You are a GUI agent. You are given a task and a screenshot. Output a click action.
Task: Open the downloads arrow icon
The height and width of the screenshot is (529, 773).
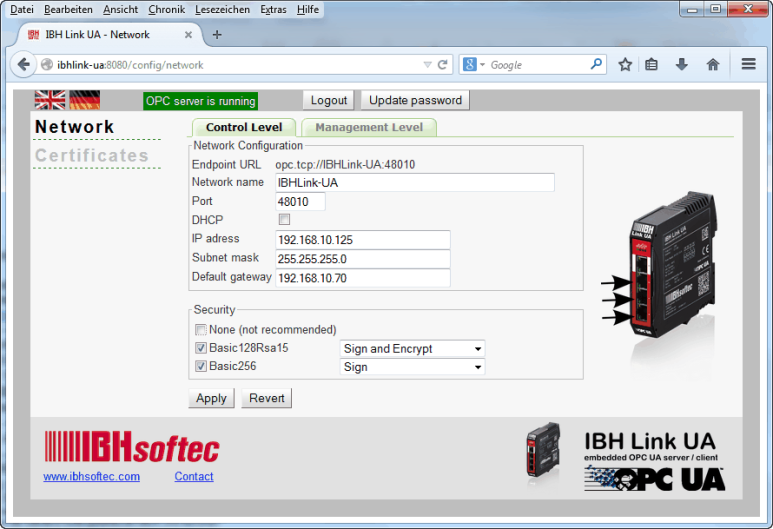coord(682,65)
